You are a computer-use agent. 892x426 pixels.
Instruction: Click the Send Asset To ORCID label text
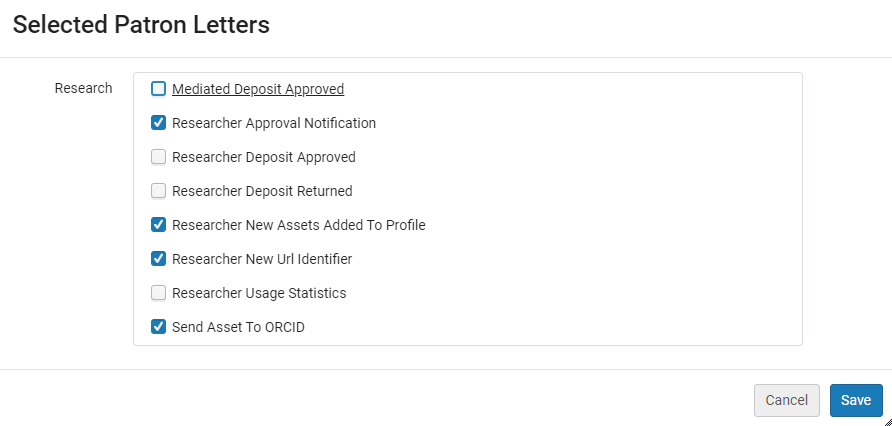tap(238, 326)
